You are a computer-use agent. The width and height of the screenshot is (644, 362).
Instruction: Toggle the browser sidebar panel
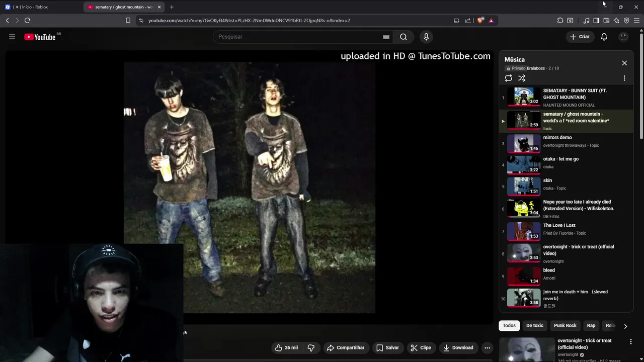[596, 21]
